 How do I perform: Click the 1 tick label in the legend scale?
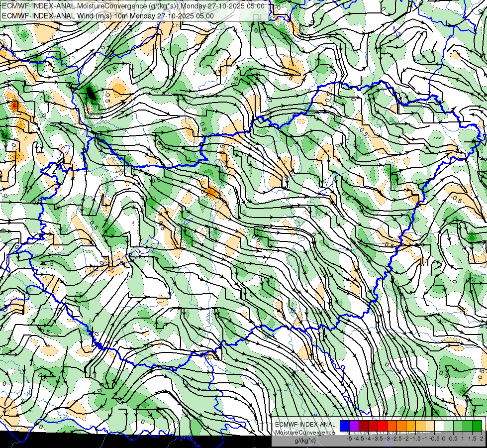pos(463,439)
